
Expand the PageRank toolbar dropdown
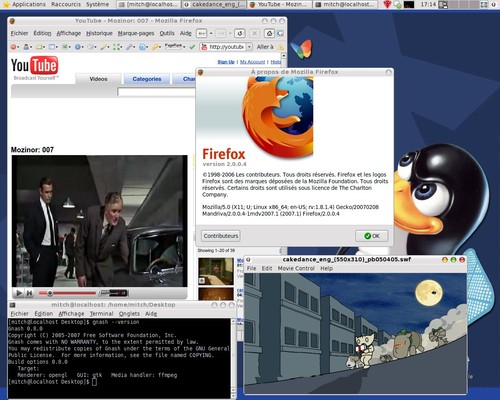[184, 47]
